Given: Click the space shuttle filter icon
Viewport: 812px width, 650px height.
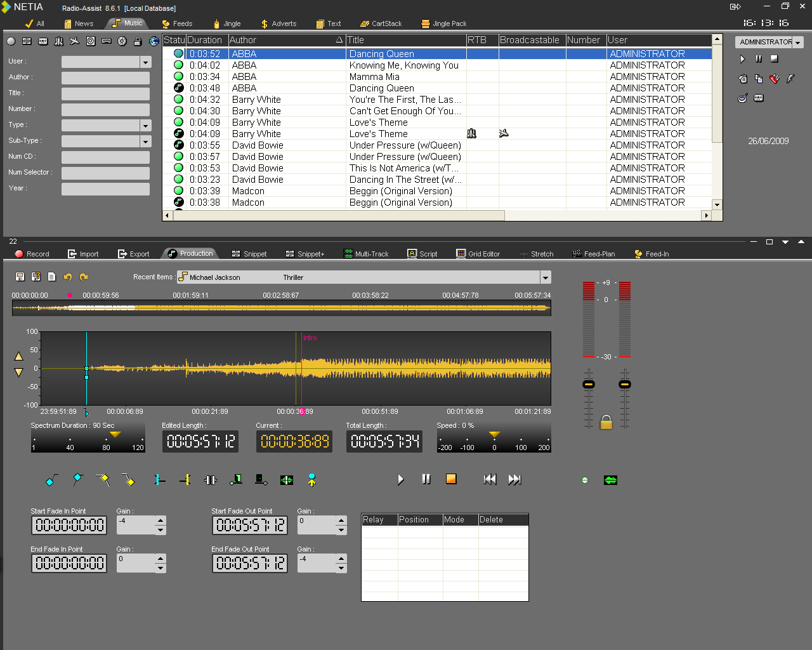Looking at the screenshot, I should 58,41.
